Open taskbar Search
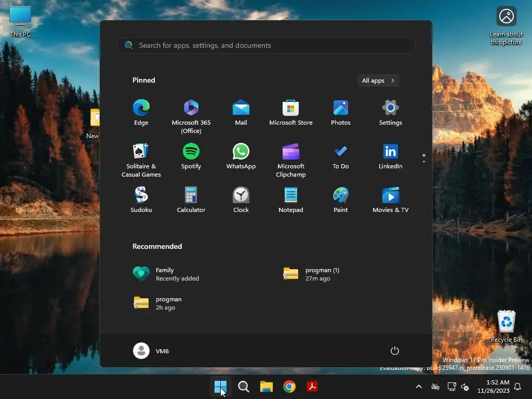Screen dimensions: 532x399 243,387
